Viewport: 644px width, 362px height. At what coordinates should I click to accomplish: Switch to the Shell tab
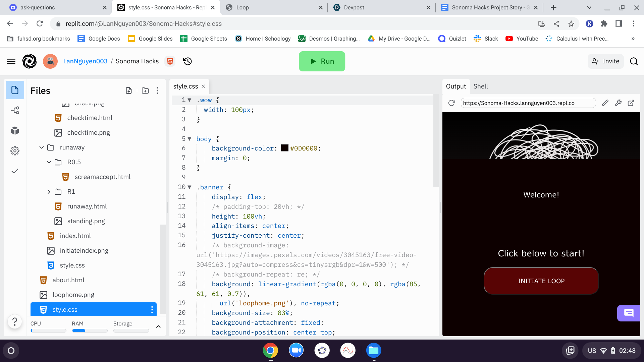coord(480,86)
